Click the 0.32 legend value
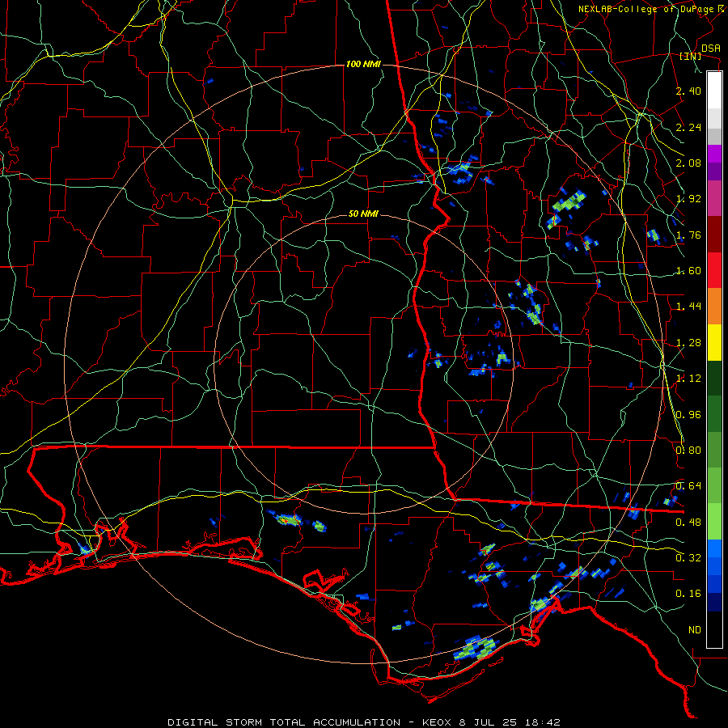 [688, 558]
